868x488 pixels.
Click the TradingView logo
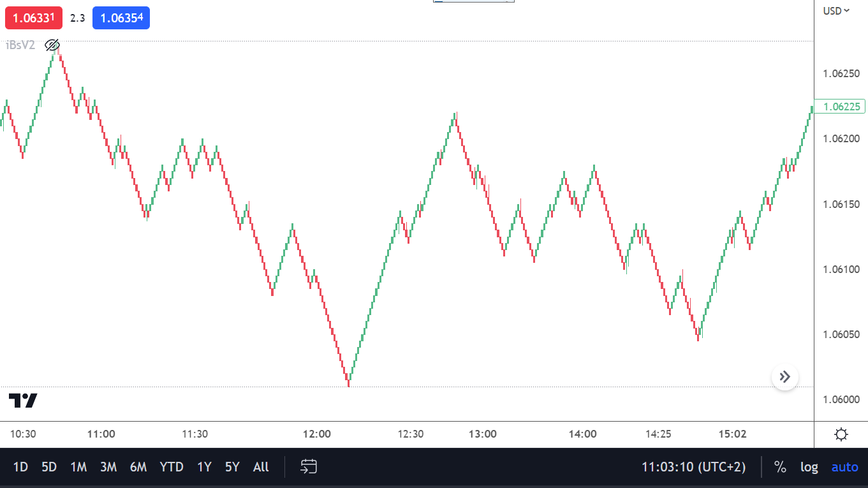pos(23,401)
